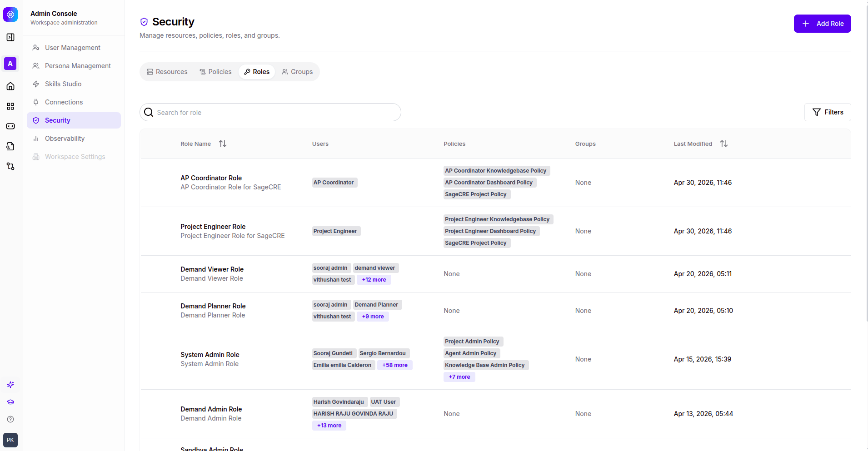This screenshot has width=868, height=451.
Task: Click the graduation cap learning icon
Action: tap(10, 402)
